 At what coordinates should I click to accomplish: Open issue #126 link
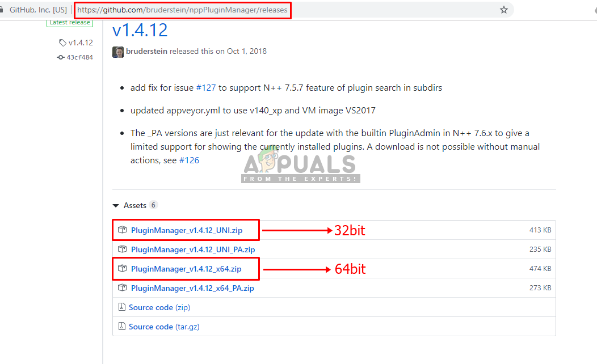pyautogui.click(x=189, y=160)
